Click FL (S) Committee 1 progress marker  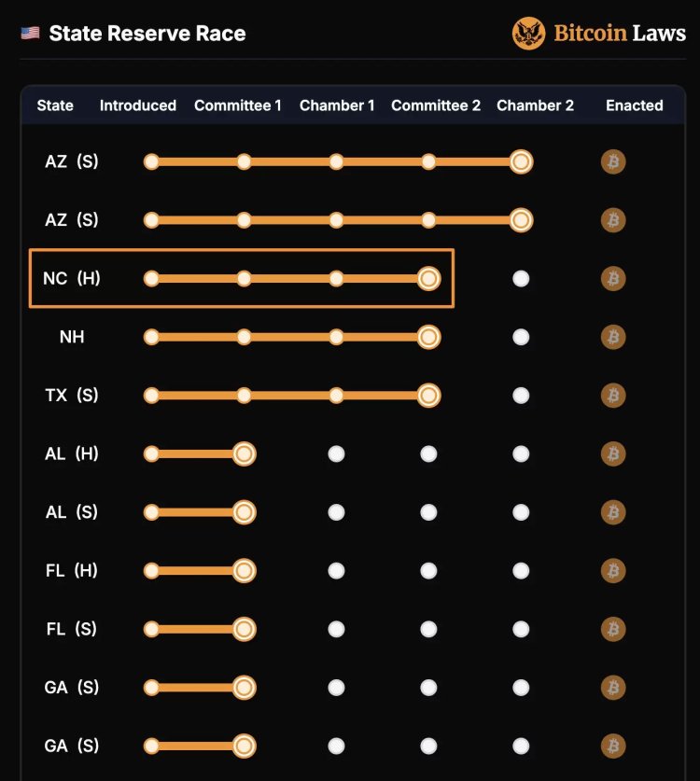pos(244,629)
